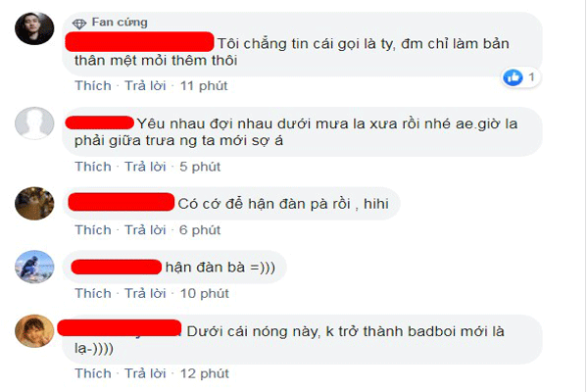Reply to the 5 phút comment
The width and height of the screenshot is (588, 392).
pos(145,167)
